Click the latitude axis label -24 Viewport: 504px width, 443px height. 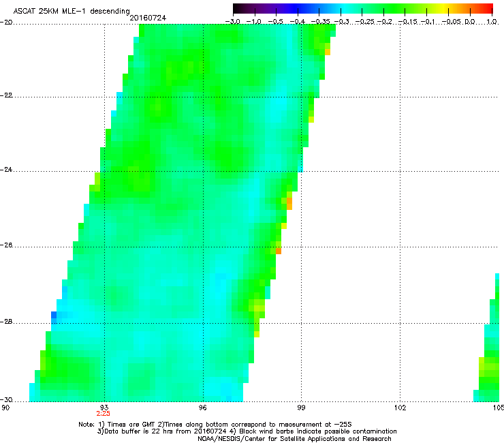(x=6, y=170)
